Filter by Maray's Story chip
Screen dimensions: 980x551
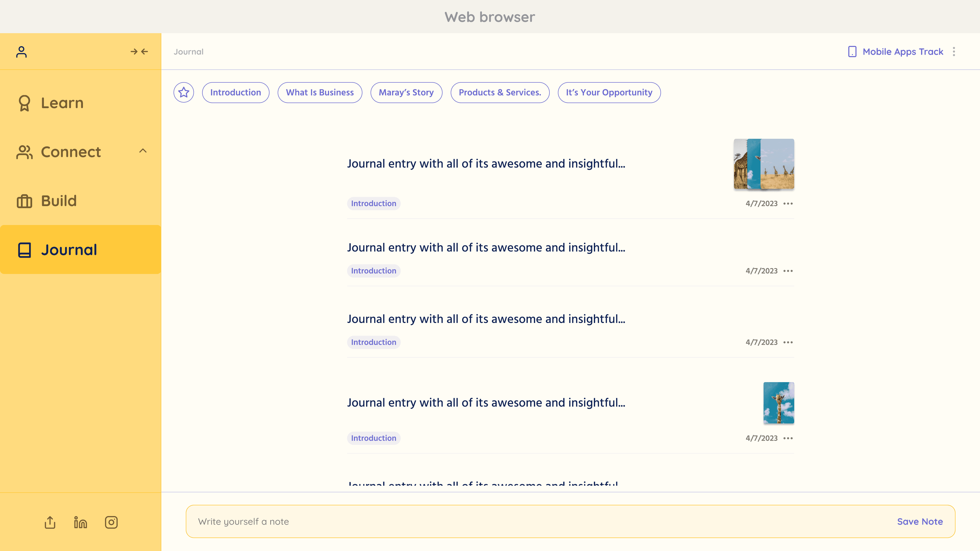[406, 92]
